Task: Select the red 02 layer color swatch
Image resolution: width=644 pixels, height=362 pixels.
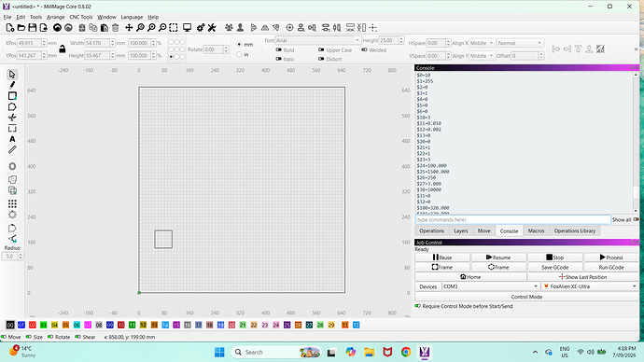Action: [33, 325]
